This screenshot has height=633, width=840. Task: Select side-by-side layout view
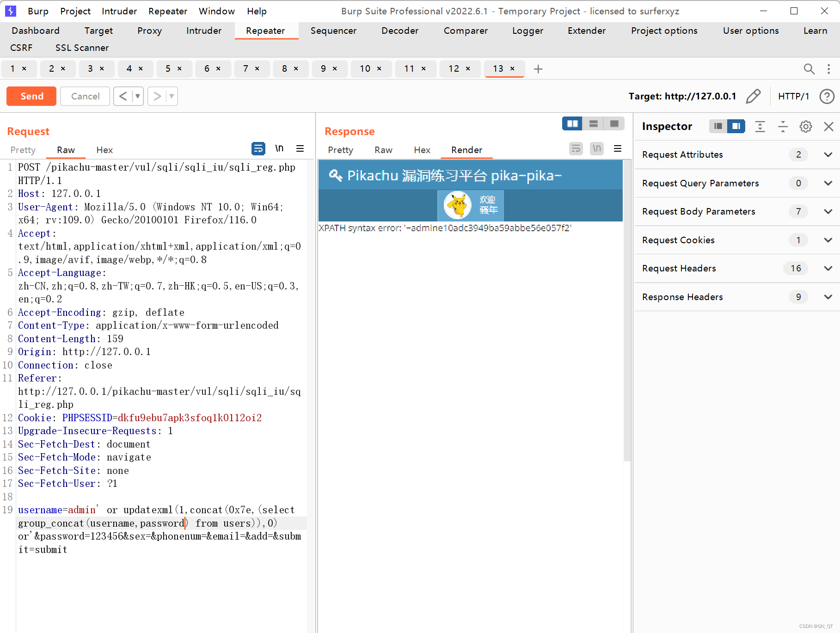pos(572,123)
